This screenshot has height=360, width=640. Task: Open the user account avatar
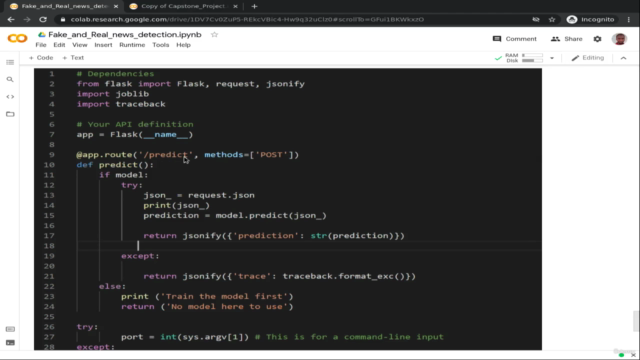[x=619, y=39]
